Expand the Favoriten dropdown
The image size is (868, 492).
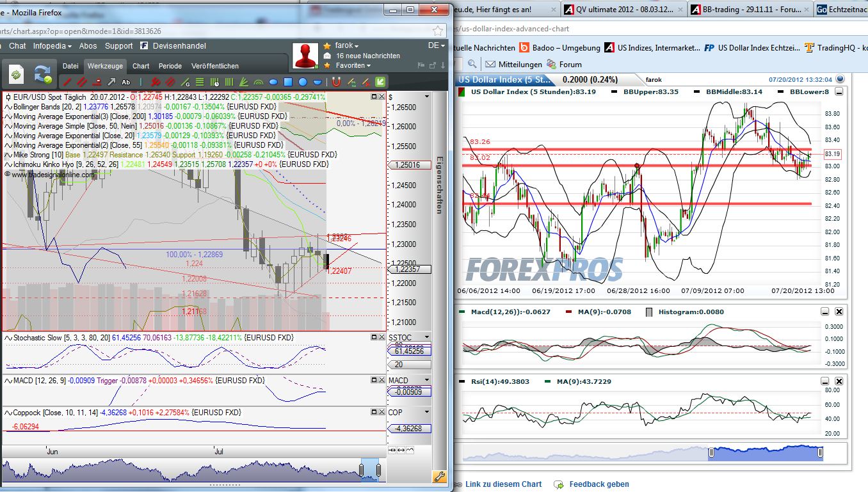click(353, 65)
